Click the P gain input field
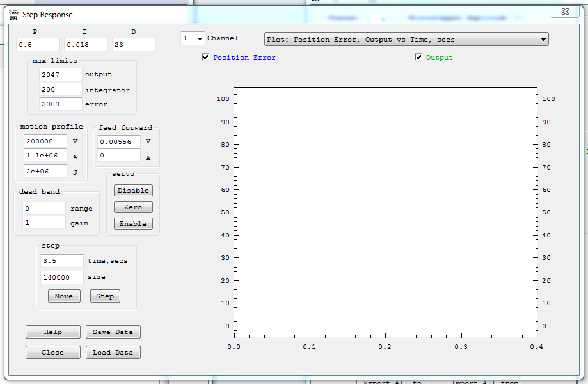The height and width of the screenshot is (384, 588). coord(38,45)
